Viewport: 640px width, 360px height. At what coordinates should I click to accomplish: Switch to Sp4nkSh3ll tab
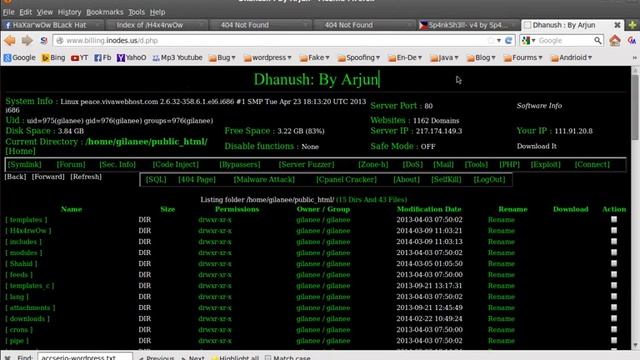click(x=468, y=25)
